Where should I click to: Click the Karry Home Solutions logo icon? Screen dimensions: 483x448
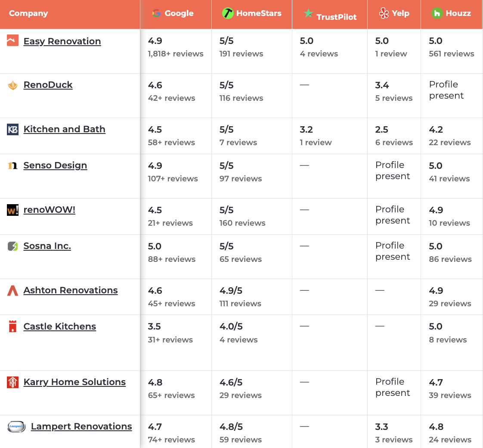point(12,382)
